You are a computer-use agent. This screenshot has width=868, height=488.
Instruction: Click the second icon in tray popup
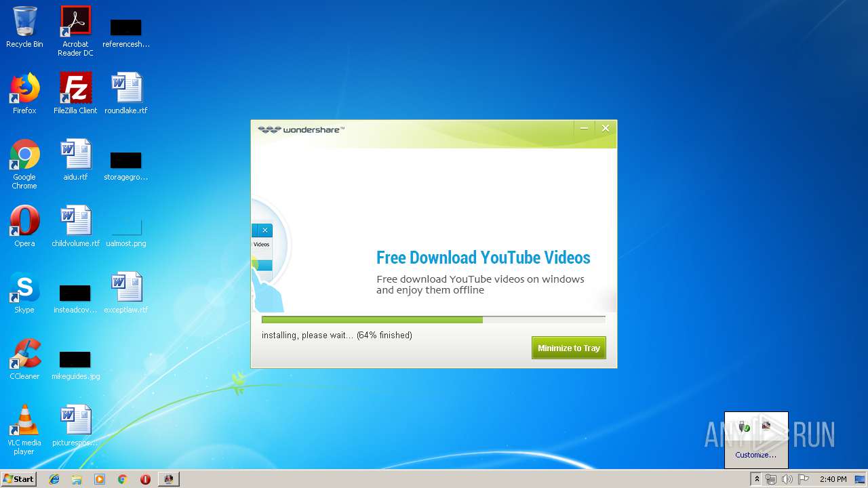tap(766, 426)
